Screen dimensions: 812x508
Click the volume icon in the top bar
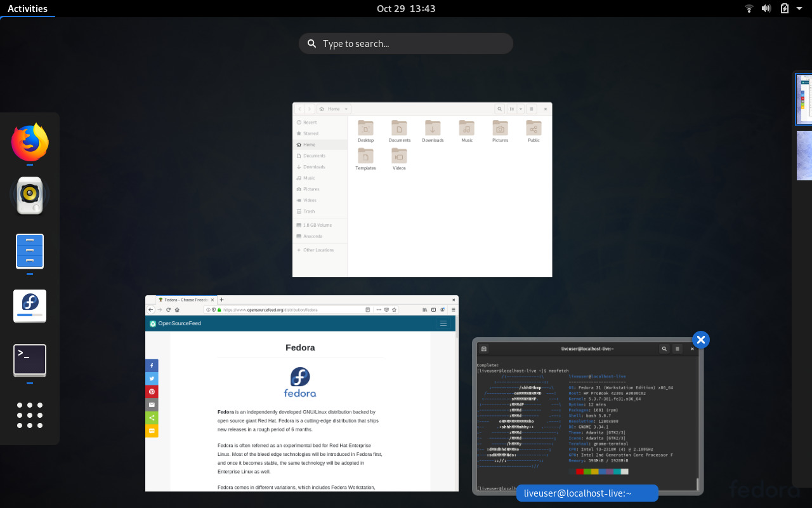pyautogui.click(x=766, y=8)
